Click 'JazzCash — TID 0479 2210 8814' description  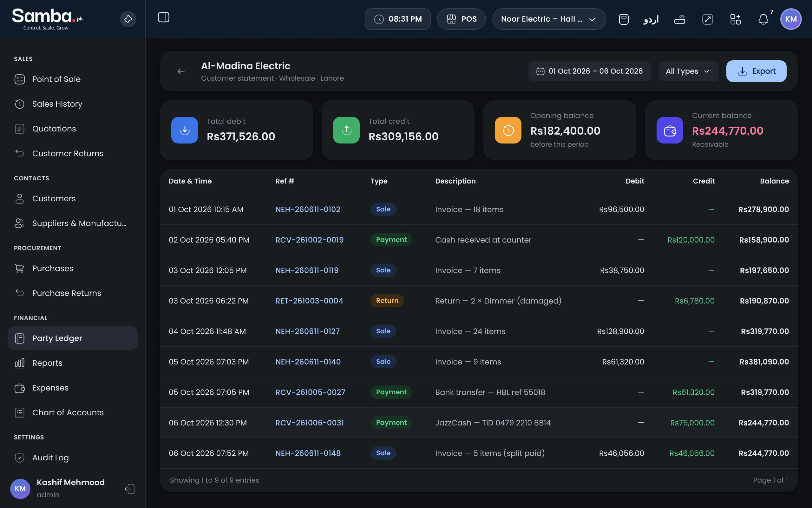[493, 423]
